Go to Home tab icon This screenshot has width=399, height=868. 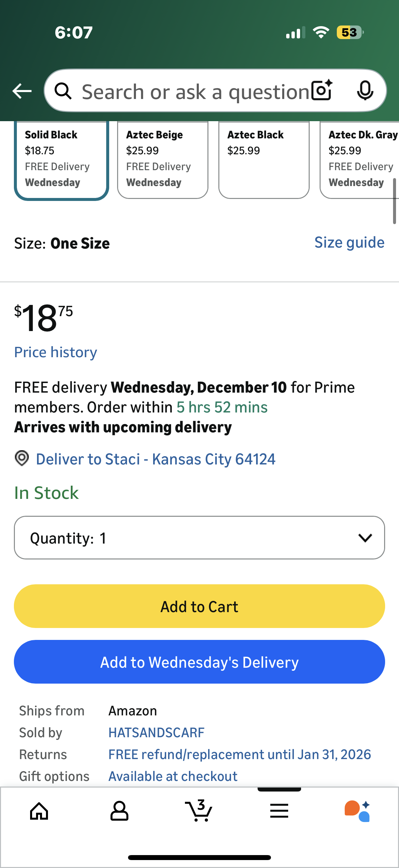pyautogui.click(x=39, y=811)
